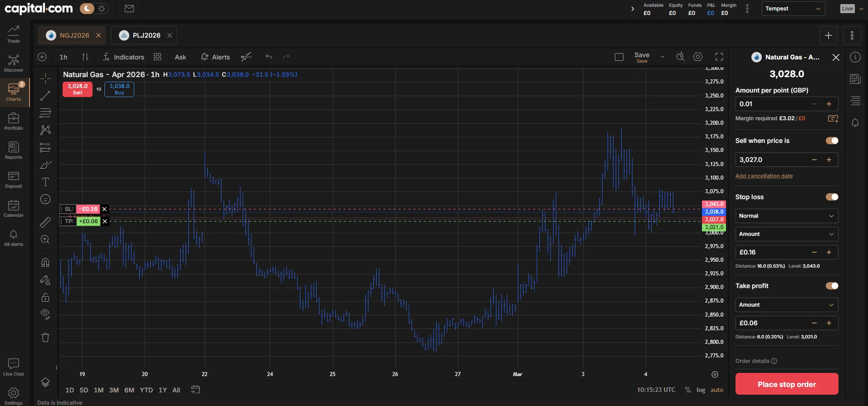Image resolution: width=868 pixels, height=406 pixels.
Task: Increase amount per point with plus
Action: [829, 104]
